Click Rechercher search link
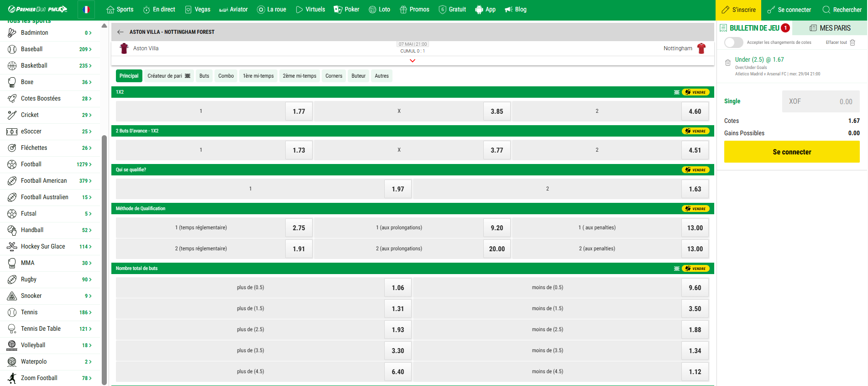 tap(842, 10)
